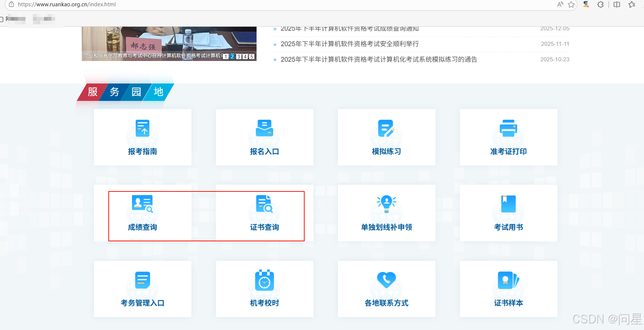Open the 机考校时 clock calendar icon
Screen dimensions: 644x330
click(x=264, y=280)
